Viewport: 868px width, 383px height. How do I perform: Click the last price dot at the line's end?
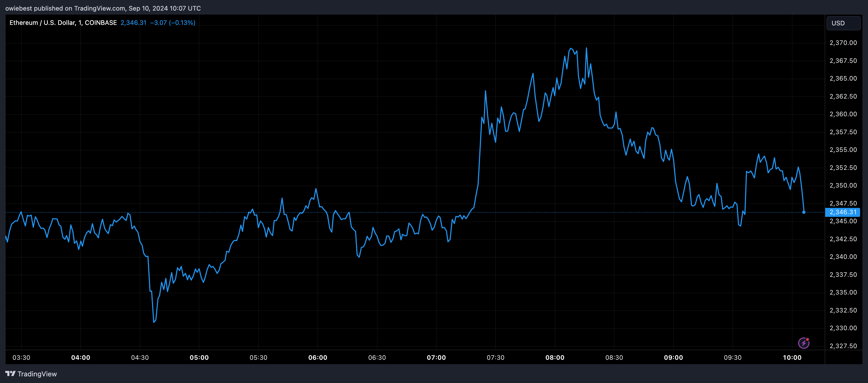[804, 212]
